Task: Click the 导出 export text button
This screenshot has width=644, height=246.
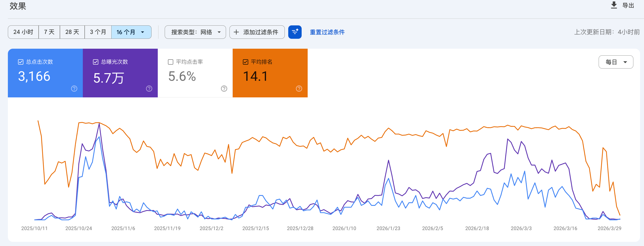Action: [x=628, y=6]
